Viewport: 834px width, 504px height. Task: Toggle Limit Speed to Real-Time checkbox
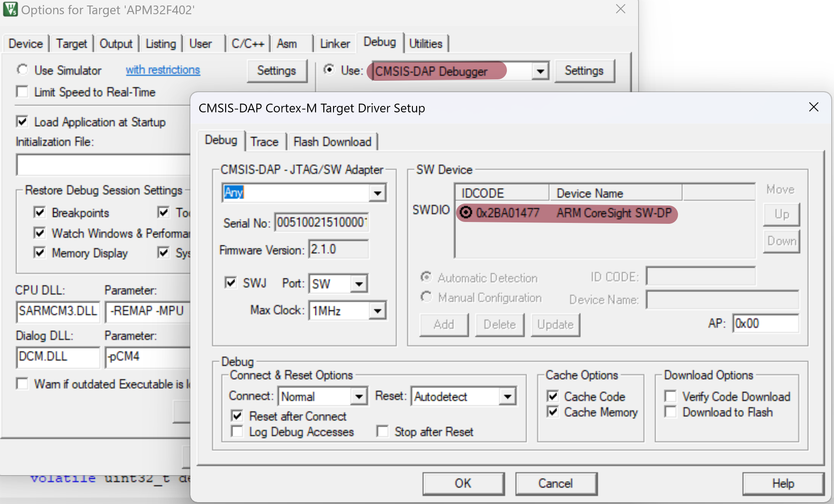click(22, 92)
